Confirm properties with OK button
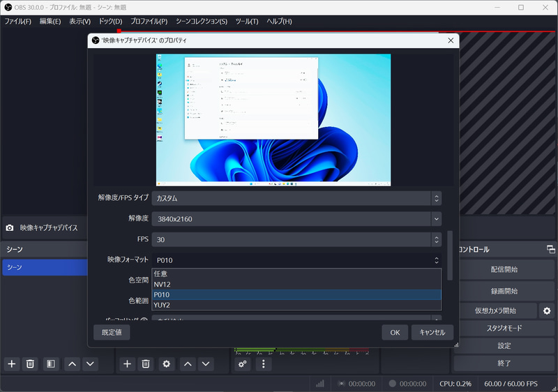The image size is (558, 392). [x=395, y=332]
